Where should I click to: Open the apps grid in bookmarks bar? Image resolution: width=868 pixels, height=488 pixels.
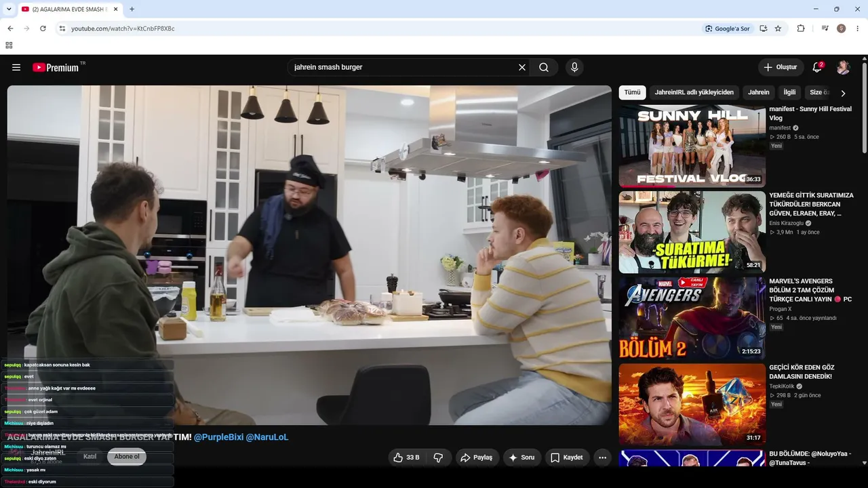tap(9, 45)
